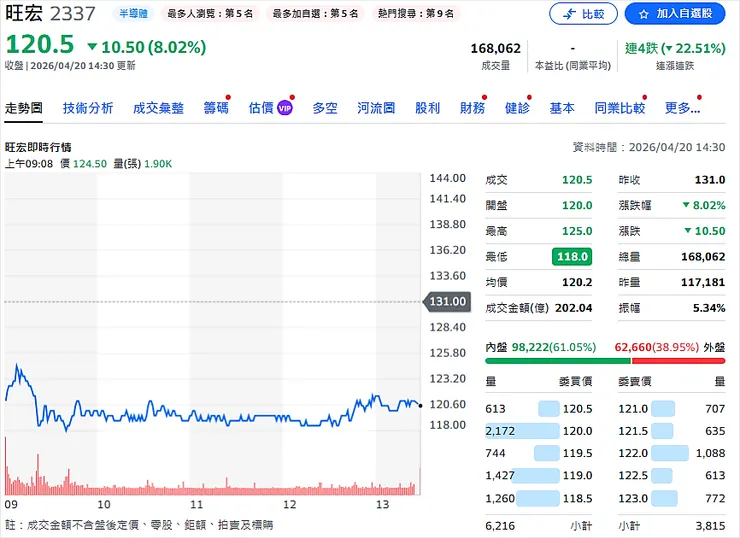Viewport: 740px width, 538px height.
Task: Open the 半導體 industry tag
Action: [x=133, y=13]
